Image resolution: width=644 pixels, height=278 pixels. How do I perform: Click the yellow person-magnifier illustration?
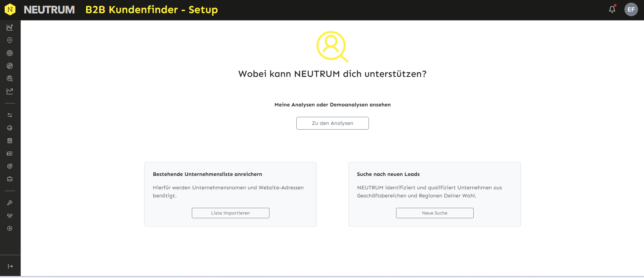click(332, 47)
